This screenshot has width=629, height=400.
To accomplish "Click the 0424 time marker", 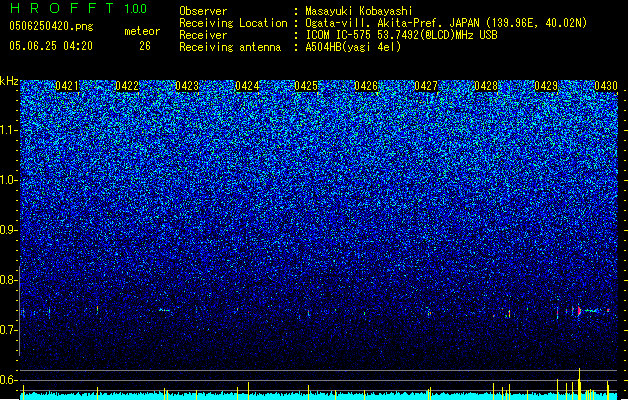I will pos(247,86).
